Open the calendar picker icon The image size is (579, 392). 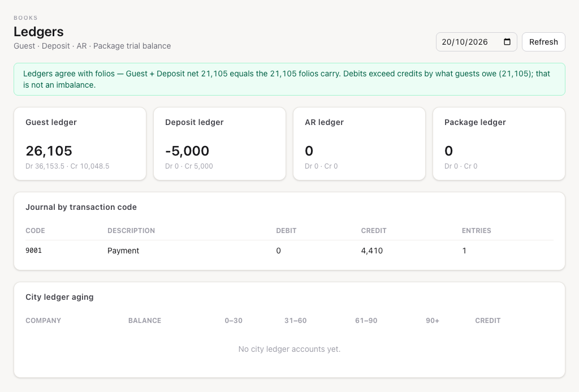(507, 42)
